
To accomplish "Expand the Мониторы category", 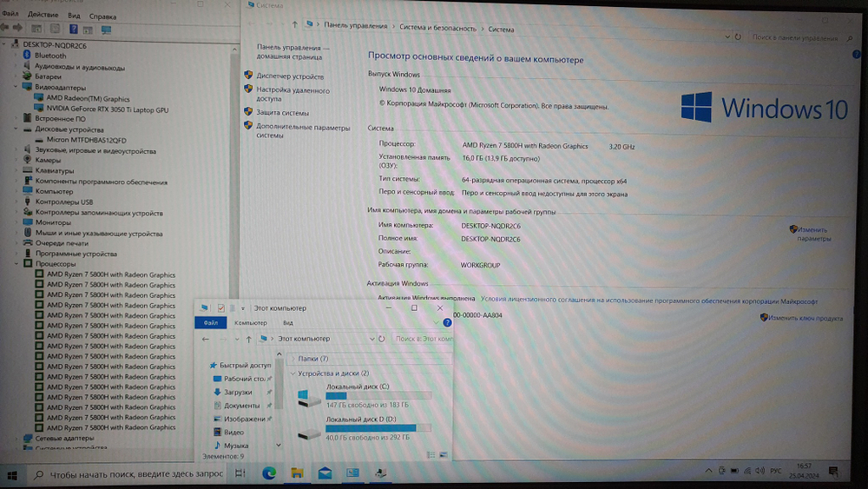I will [x=16, y=222].
